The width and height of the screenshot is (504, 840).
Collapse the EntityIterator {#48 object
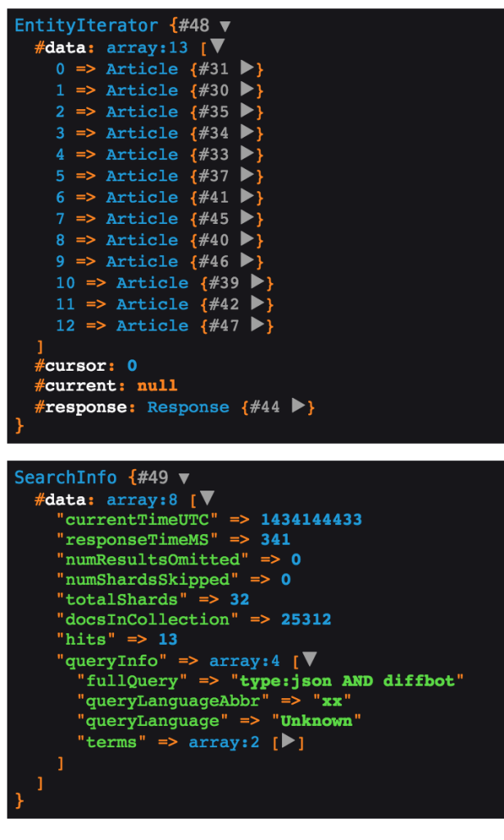point(225,26)
